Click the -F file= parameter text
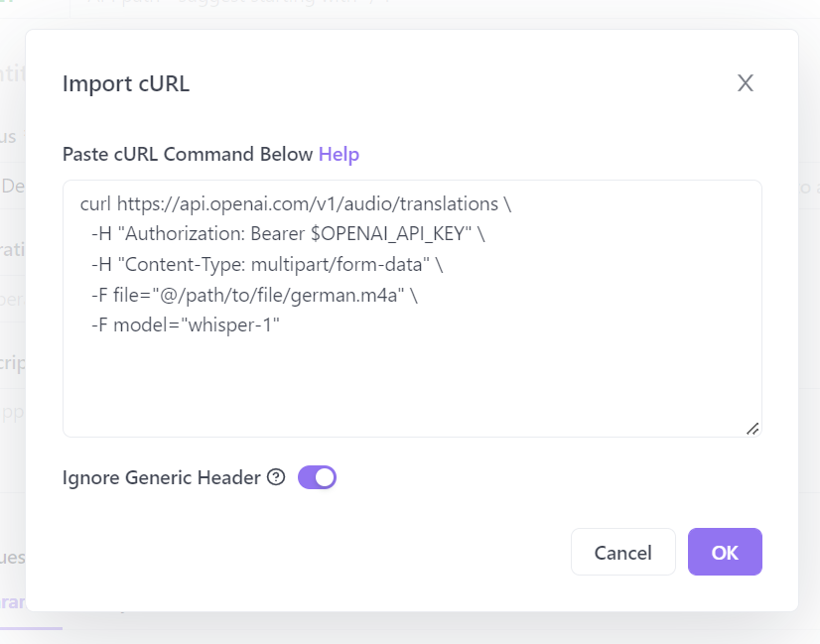Image resolution: width=820 pixels, height=644 pixels. [124, 294]
